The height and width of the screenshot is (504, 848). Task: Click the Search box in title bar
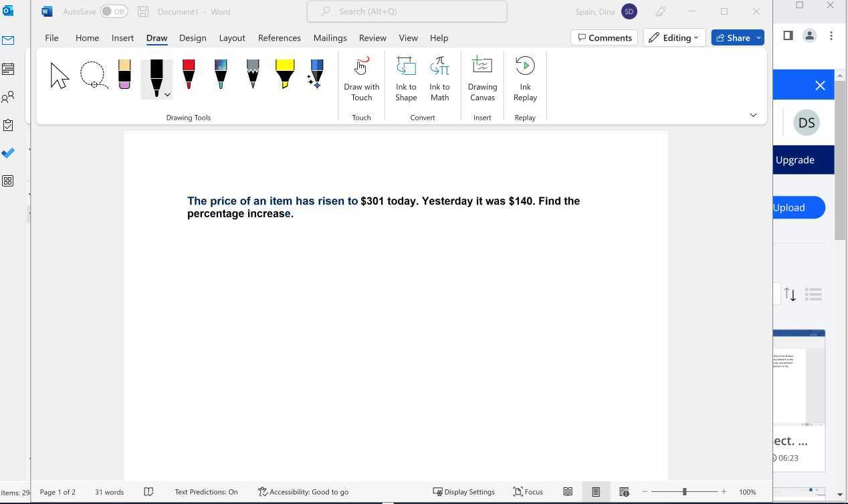pyautogui.click(x=407, y=11)
